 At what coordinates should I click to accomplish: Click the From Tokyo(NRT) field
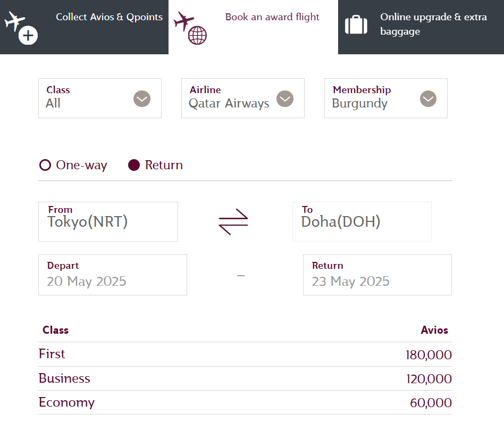click(x=108, y=221)
